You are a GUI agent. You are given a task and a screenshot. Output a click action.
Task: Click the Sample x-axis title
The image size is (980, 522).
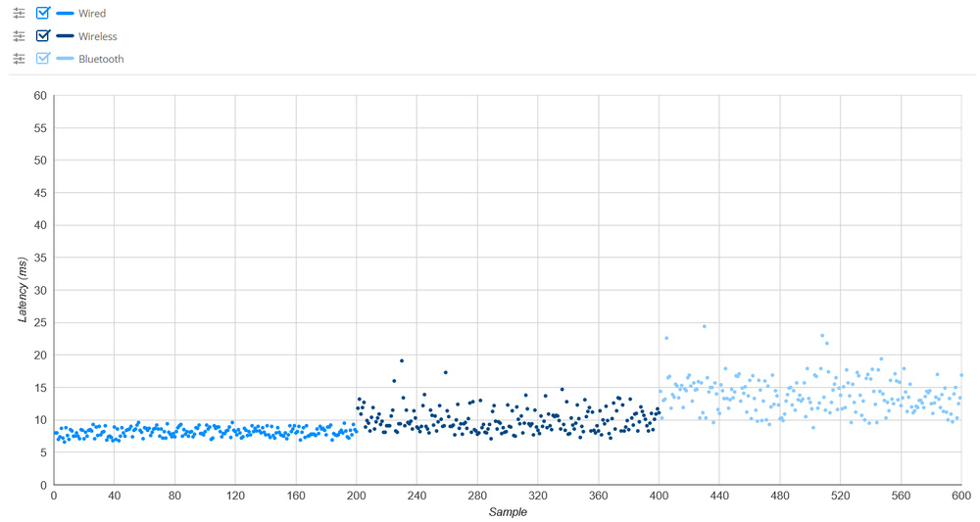[507, 512]
